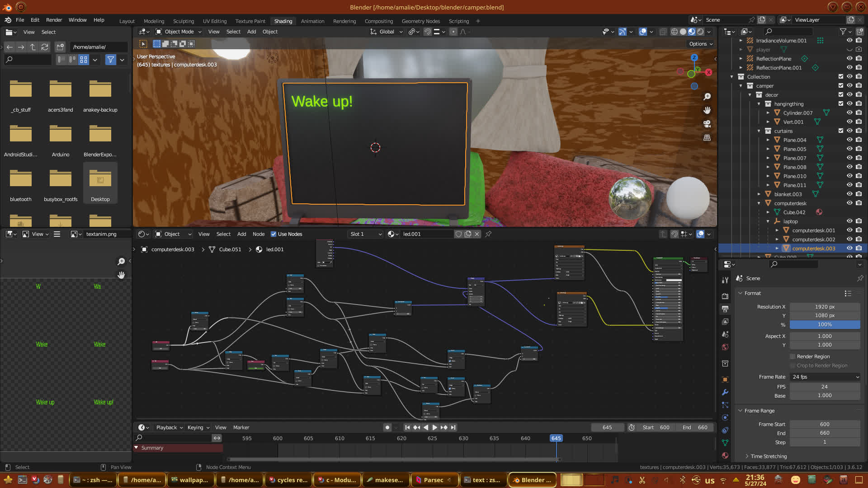
Task: Click the pan view hand icon in viewport
Action: (707, 110)
